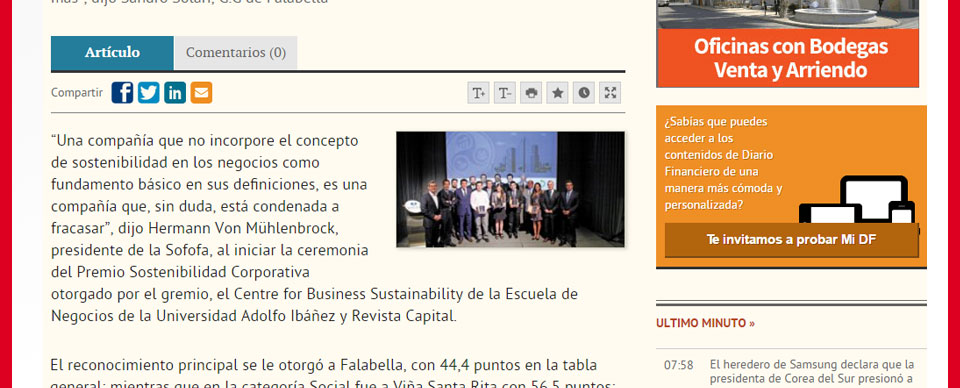Click the clock read-later icon
The image size is (960, 388).
click(584, 93)
